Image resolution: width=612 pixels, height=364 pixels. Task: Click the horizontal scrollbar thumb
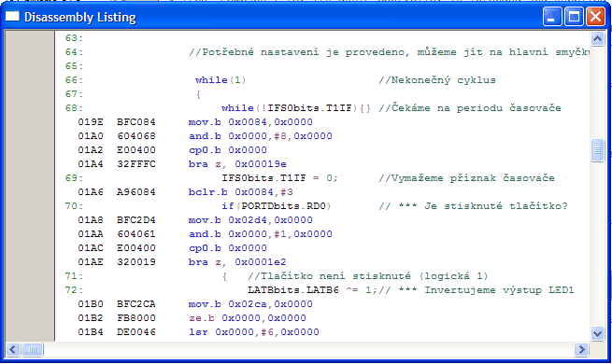point(33,350)
